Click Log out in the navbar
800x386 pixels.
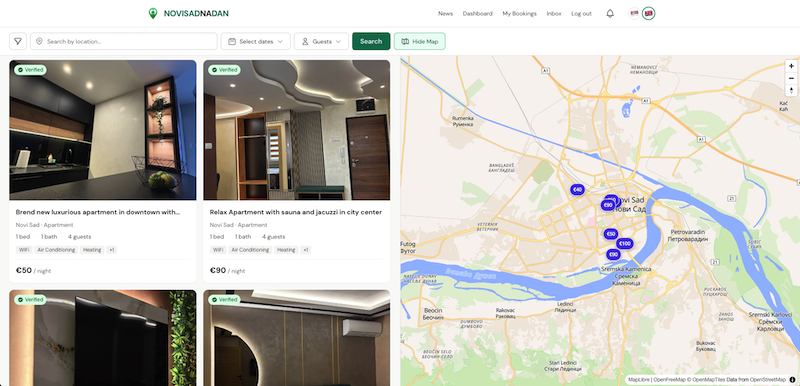click(581, 14)
